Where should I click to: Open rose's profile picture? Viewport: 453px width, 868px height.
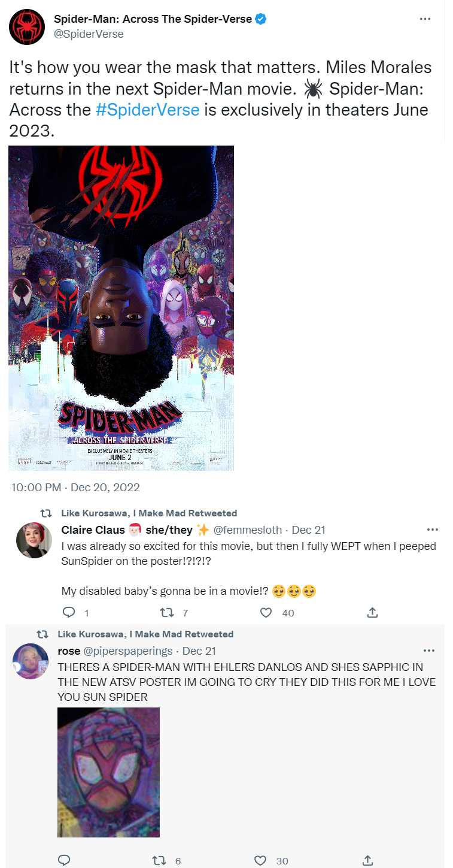[30, 661]
